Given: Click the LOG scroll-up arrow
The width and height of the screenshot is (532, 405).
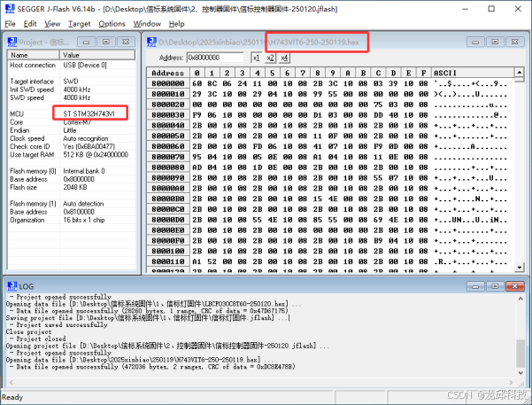Looking at the screenshot, I should point(520,299).
